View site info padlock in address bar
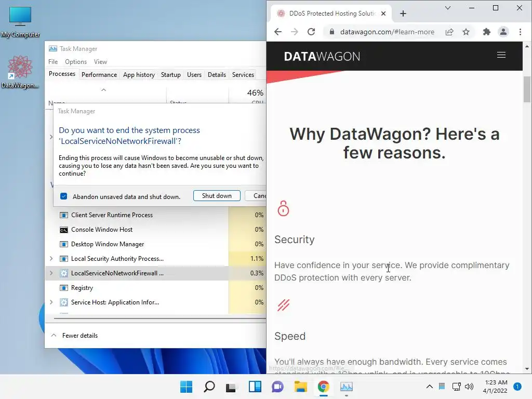532x399 pixels. point(332,32)
